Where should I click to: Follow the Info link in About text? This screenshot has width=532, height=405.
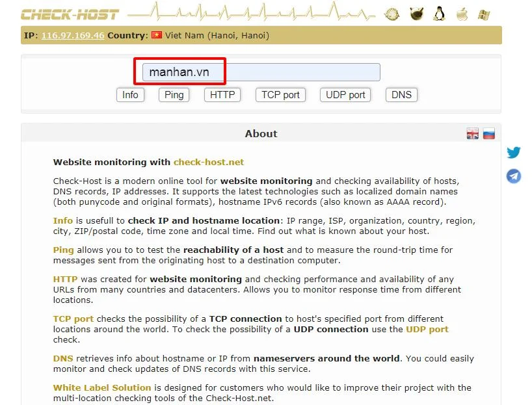point(63,220)
